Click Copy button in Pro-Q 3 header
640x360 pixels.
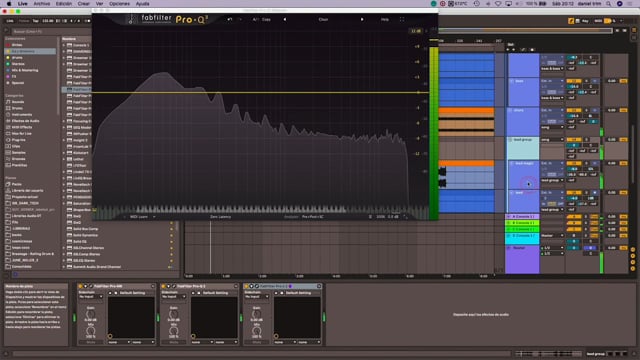266,19
